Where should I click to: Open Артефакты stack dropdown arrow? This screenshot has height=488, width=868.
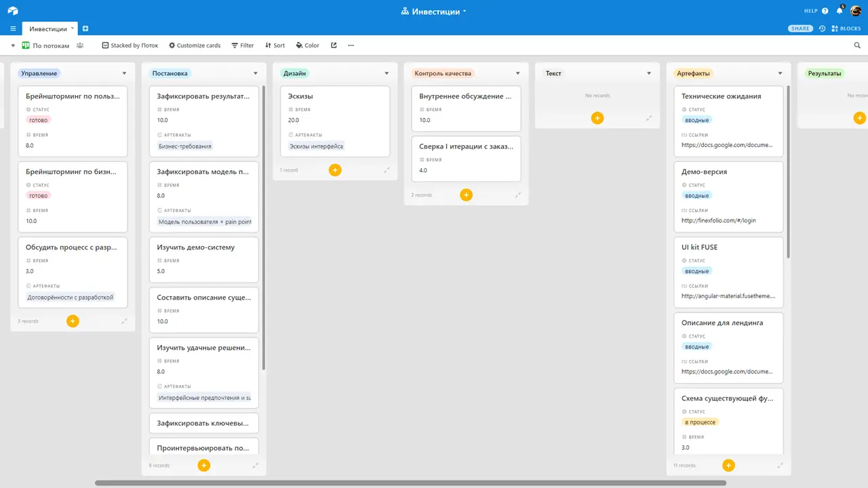point(780,73)
